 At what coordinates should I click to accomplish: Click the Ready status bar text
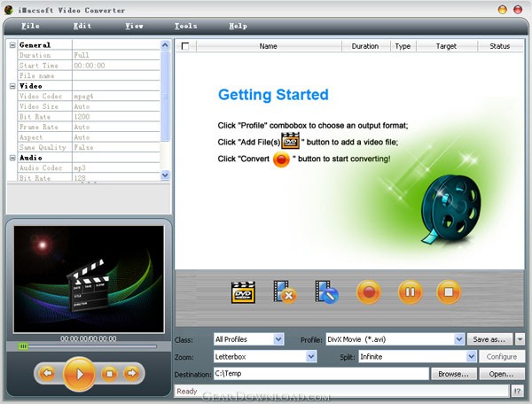pyautogui.click(x=187, y=391)
